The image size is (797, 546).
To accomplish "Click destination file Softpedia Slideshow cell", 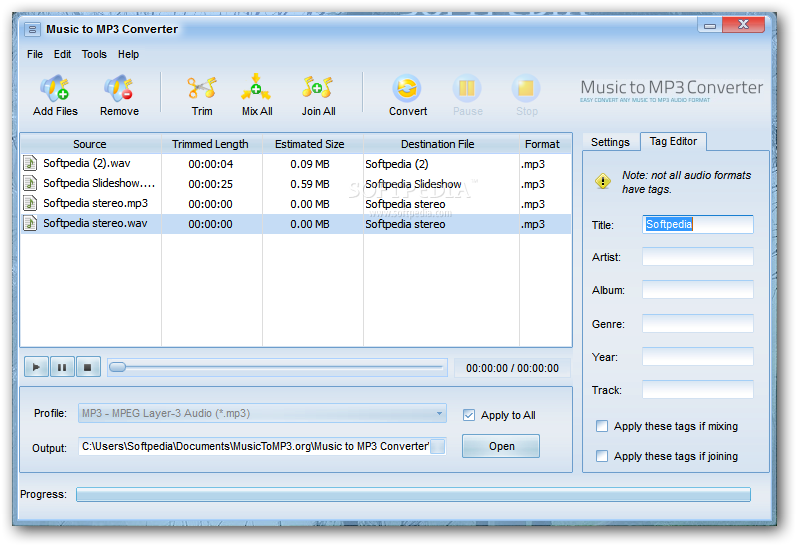I will coord(413,184).
